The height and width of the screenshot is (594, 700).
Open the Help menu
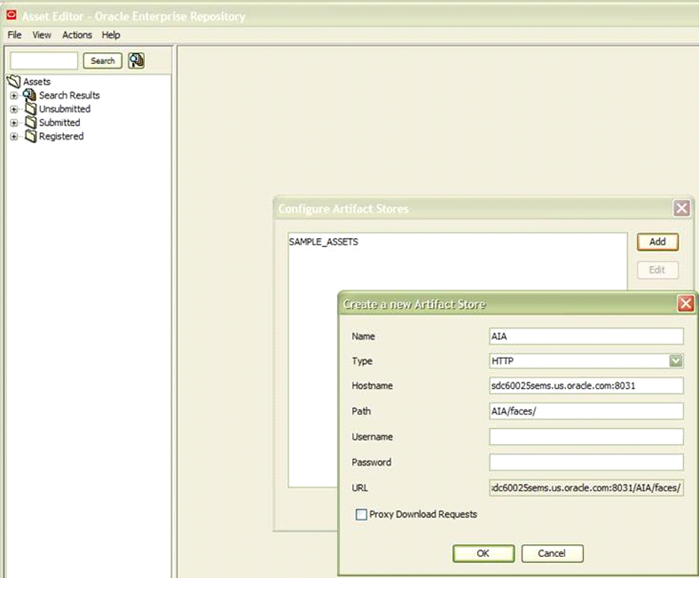[x=111, y=34]
